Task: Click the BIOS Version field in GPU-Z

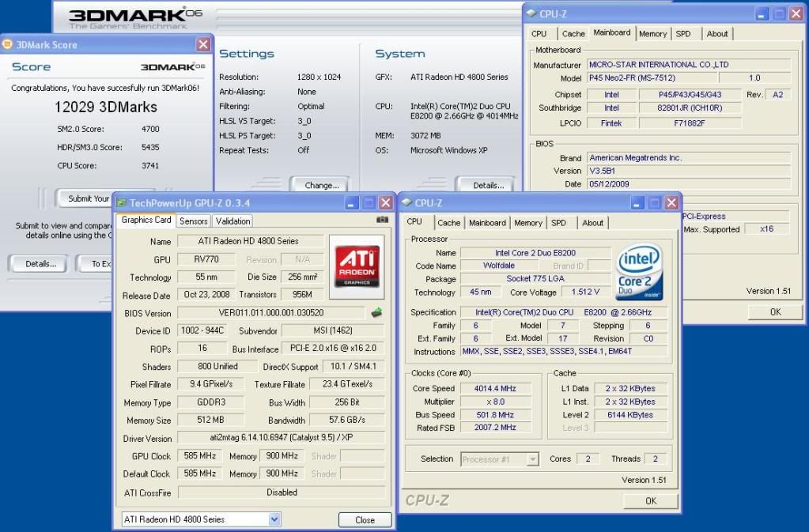Action: click(271, 312)
